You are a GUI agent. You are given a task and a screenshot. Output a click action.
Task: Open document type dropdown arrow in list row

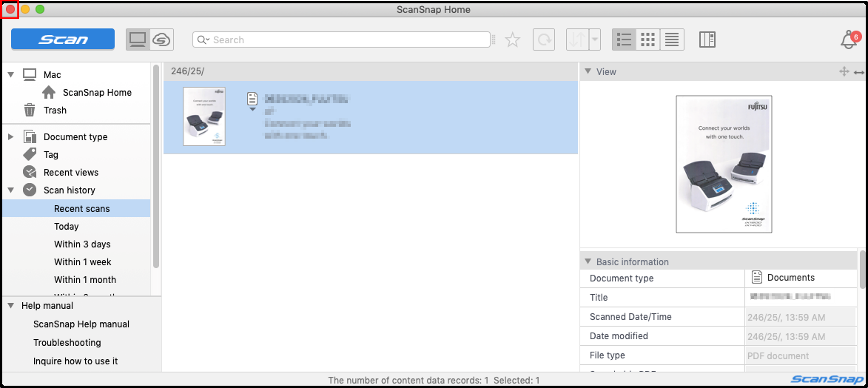point(252,109)
